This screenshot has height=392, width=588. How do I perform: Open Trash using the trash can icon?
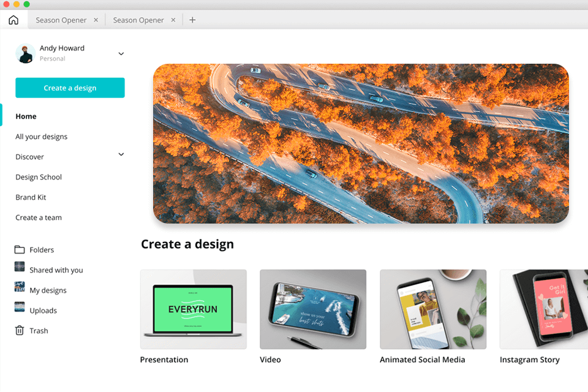tap(20, 330)
